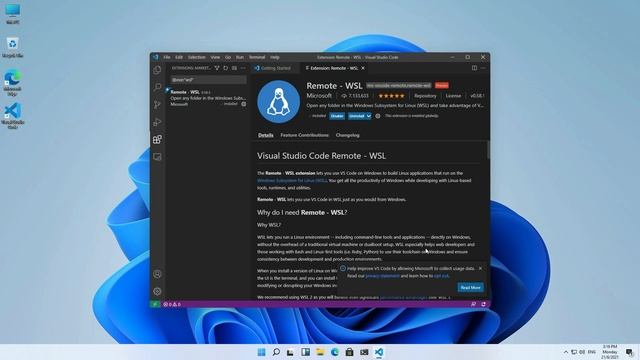The image size is (640, 360).
Task: Dismiss the telemetry notification
Action: [480, 269]
